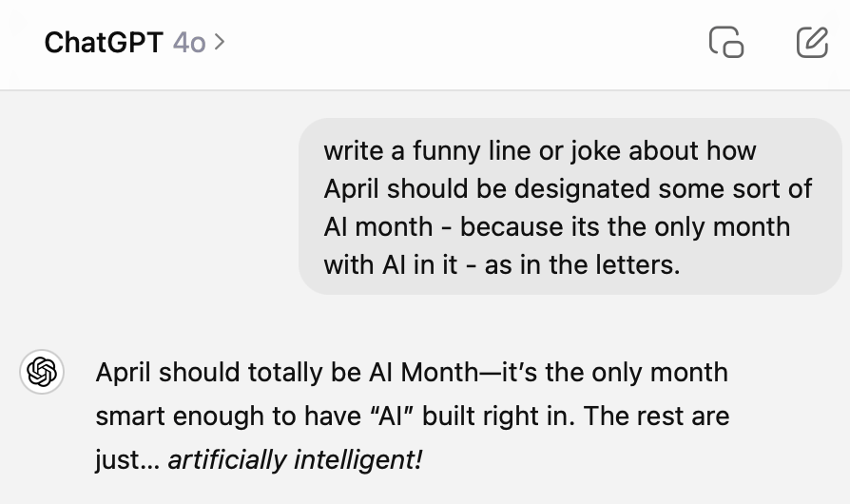Click the line "with AI in it - as in the letters."
850x504 pixels.
coord(502,264)
